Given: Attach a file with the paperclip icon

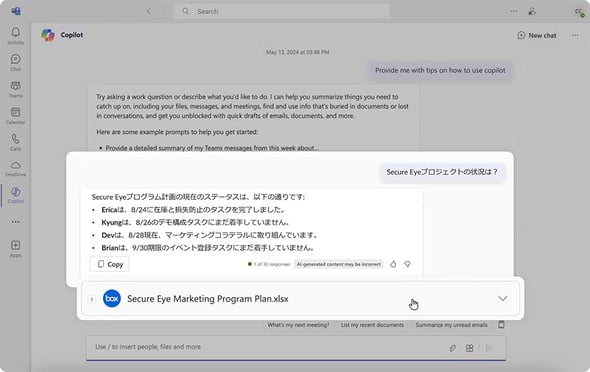Looking at the screenshot, I should click(x=453, y=348).
